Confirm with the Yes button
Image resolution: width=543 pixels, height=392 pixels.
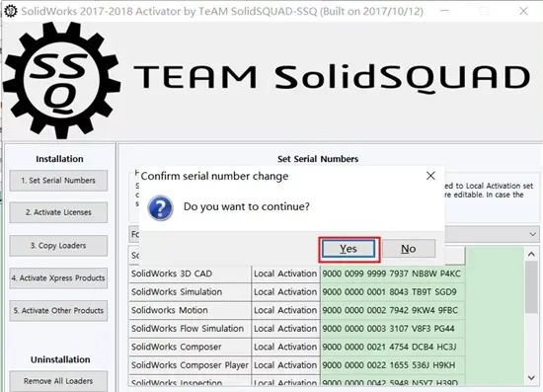[x=349, y=249]
